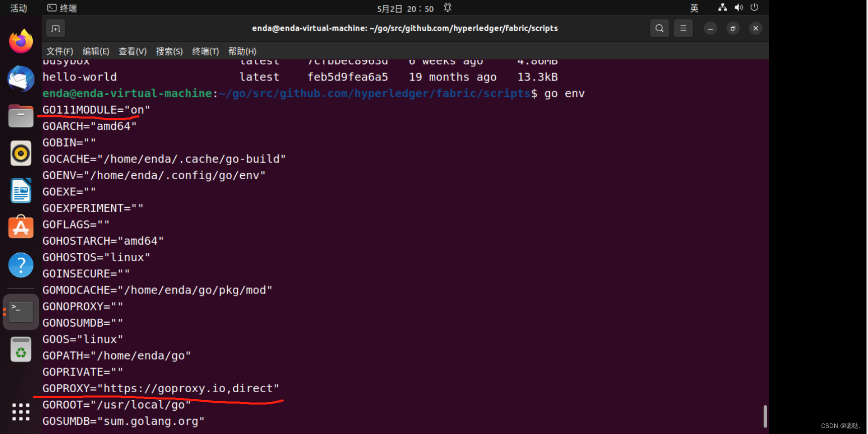Click the GOPATH="/home/enda/go" line

point(117,356)
